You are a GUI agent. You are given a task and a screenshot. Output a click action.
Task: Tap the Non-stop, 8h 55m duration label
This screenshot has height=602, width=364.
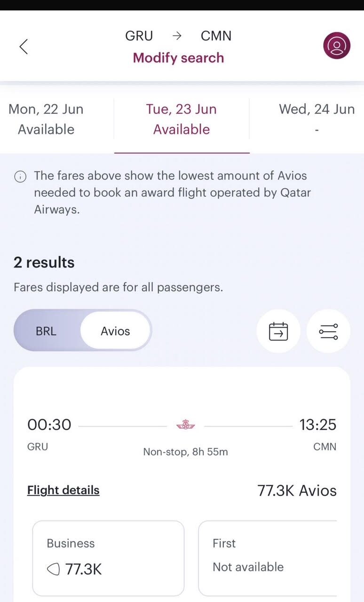(185, 452)
